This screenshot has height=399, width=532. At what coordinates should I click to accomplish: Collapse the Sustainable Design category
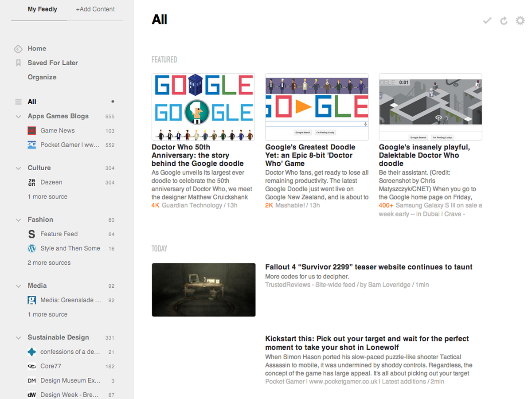(18, 338)
